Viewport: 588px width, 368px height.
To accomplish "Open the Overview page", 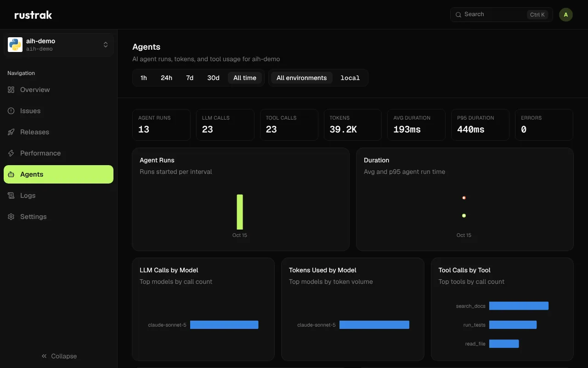I will [58, 90].
